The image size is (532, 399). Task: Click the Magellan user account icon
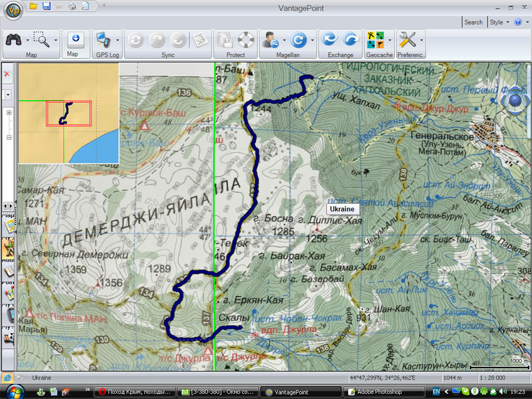[271, 39]
